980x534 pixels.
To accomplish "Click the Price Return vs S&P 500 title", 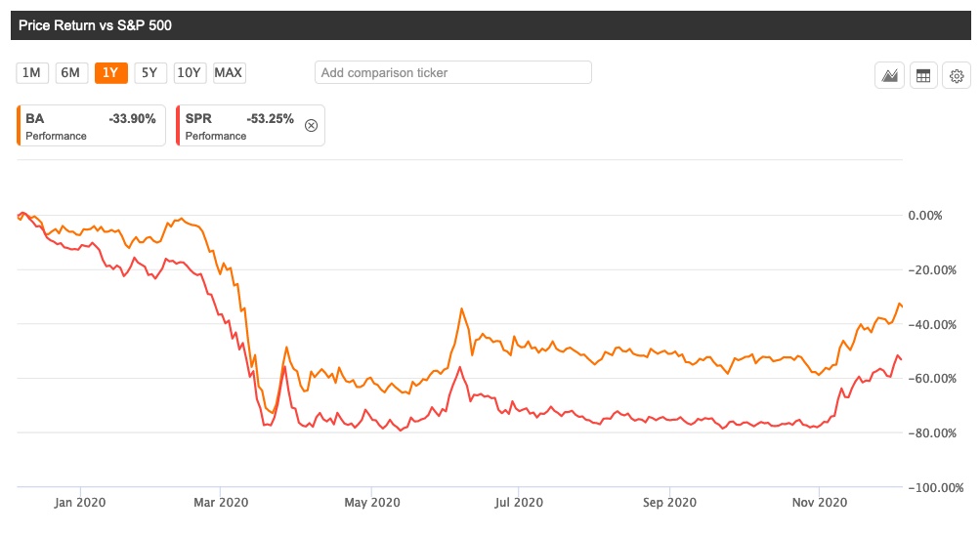I will pyautogui.click(x=96, y=25).
